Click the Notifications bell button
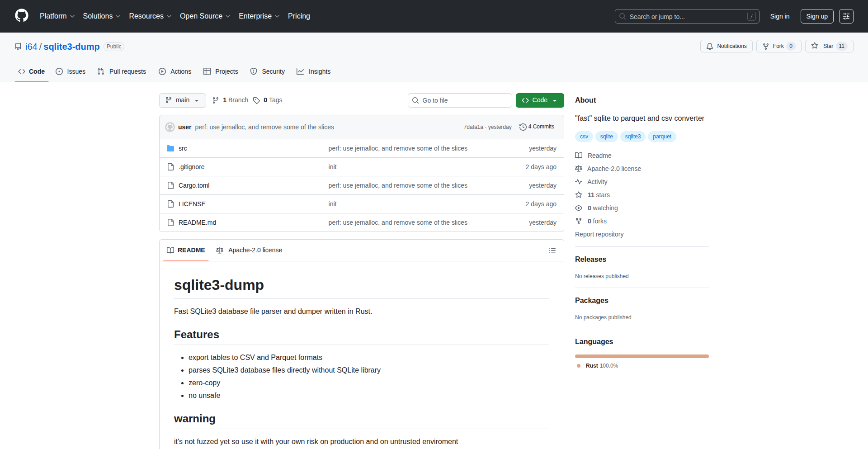The image size is (868, 449). 726,46
